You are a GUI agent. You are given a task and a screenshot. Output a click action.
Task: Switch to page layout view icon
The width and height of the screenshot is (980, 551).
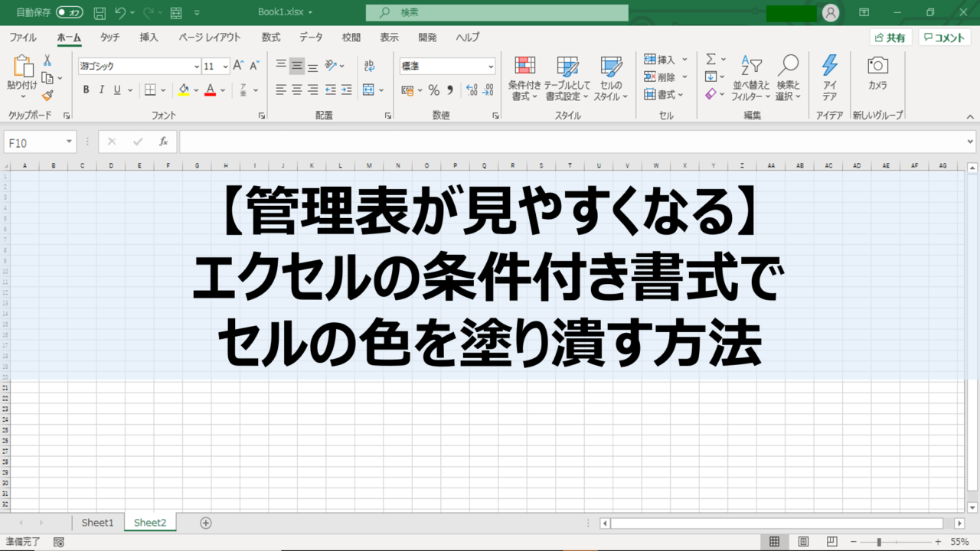pos(803,542)
